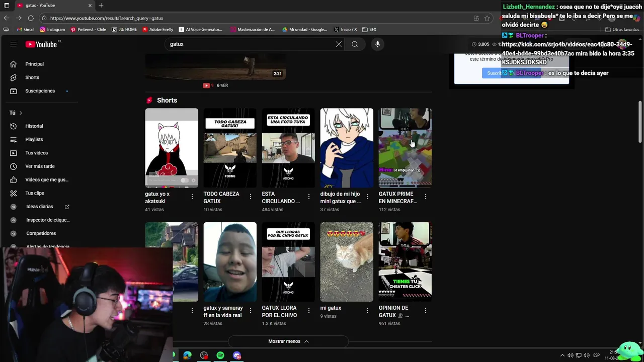Open title GATUX LLORA POR EL CHIVO
Screen dimensions: 644x362
[x=279, y=312]
